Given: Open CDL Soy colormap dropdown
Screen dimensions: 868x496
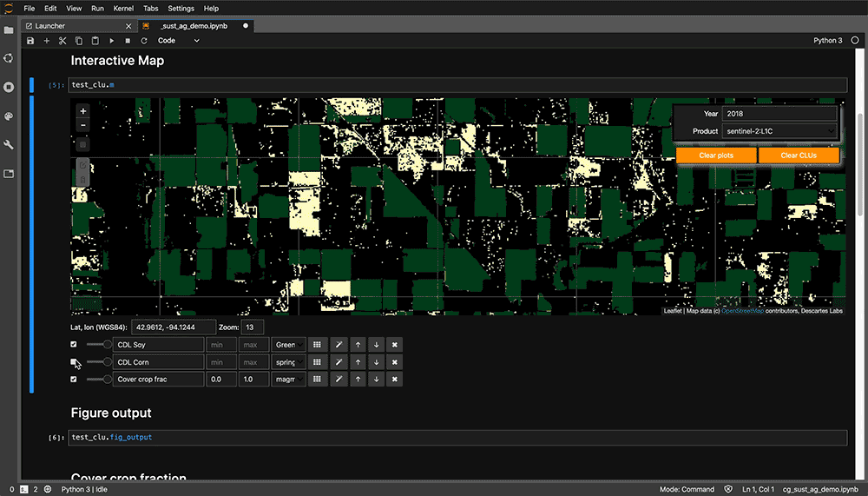Looking at the screenshot, I should point(288,345).
